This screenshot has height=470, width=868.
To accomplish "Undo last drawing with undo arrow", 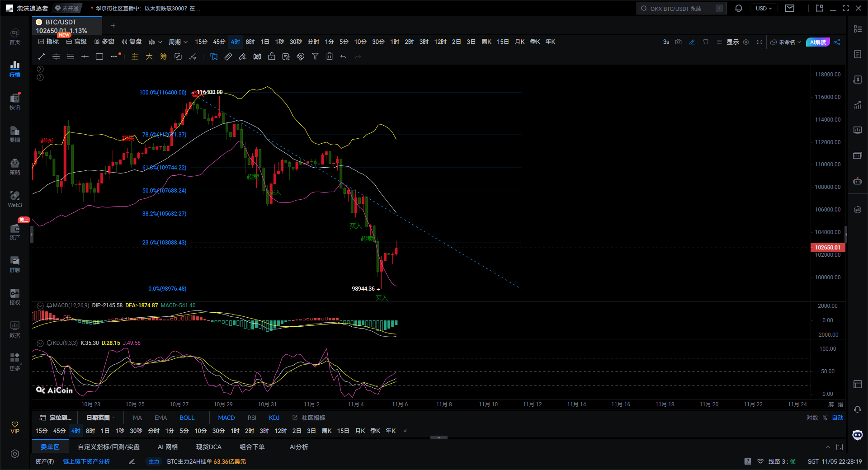I will [344, 56].
